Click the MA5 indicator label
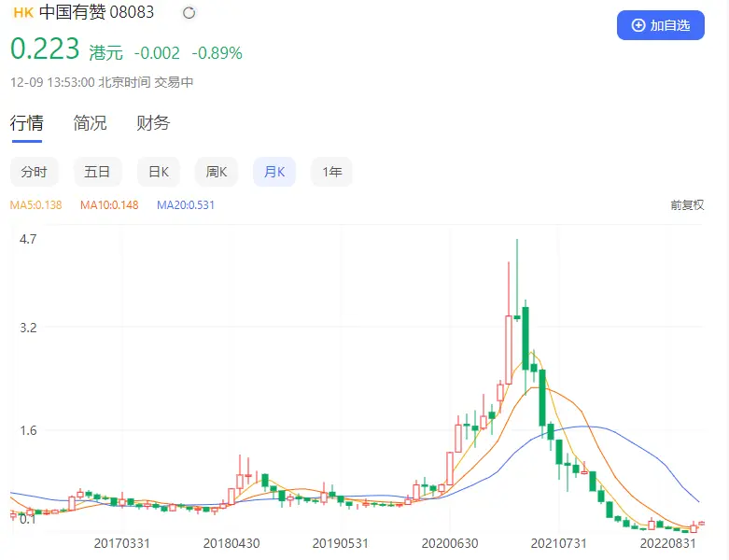Screen dimensions: 729x560 (35, 205)
